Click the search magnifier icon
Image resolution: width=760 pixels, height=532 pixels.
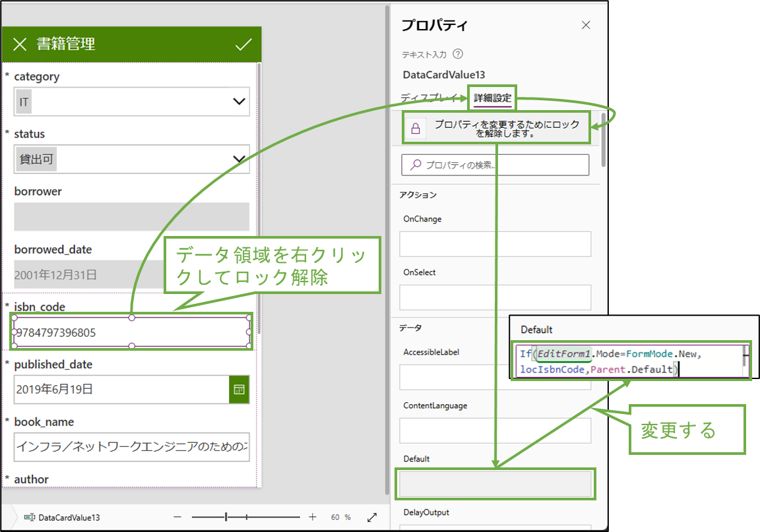pyautogui.click(x=416, y=165)
